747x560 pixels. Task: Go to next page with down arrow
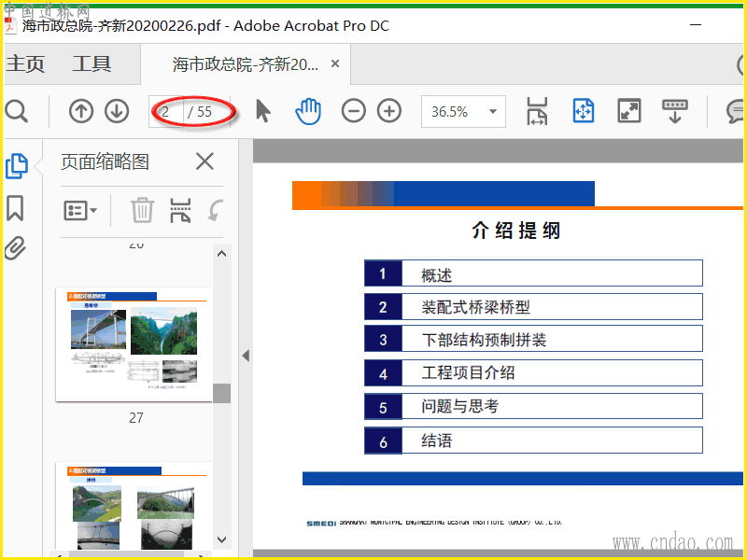click(117, 111)
